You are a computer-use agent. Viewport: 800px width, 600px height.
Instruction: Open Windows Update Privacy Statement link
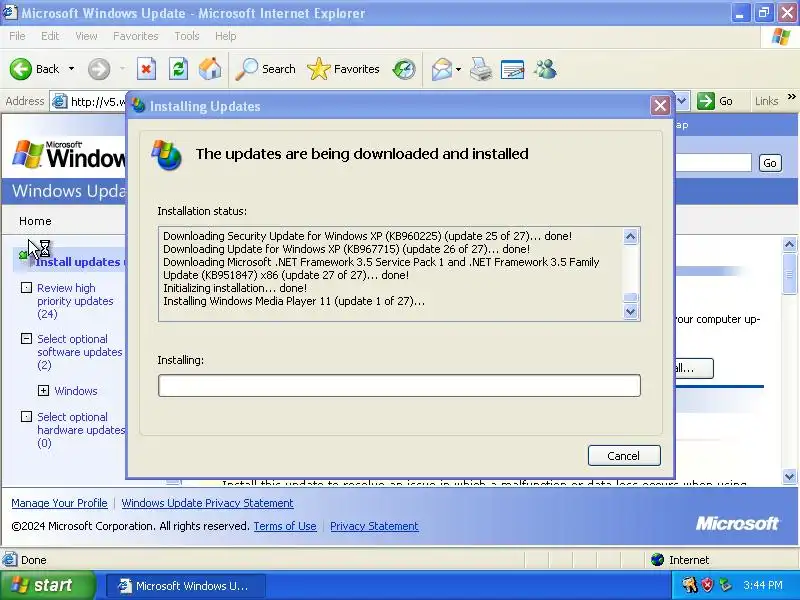coord(207,503)
